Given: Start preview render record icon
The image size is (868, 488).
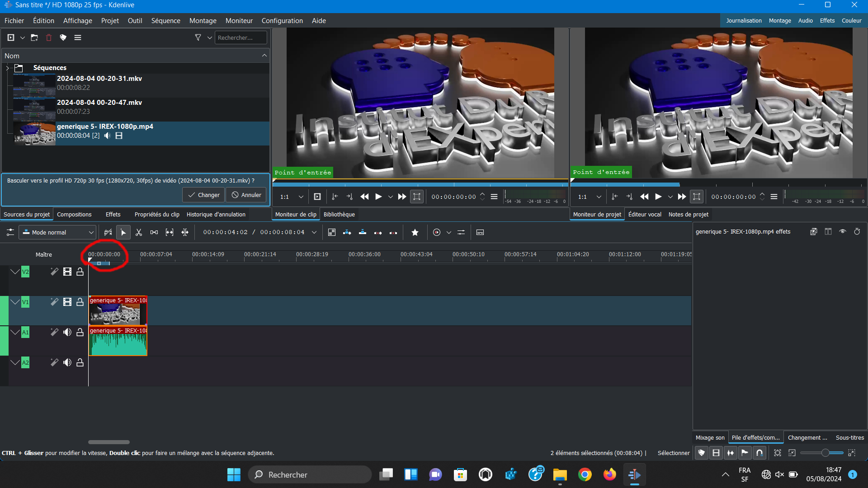Looking at the screenshot, I should pyautogui.click(x=437, y=232).
